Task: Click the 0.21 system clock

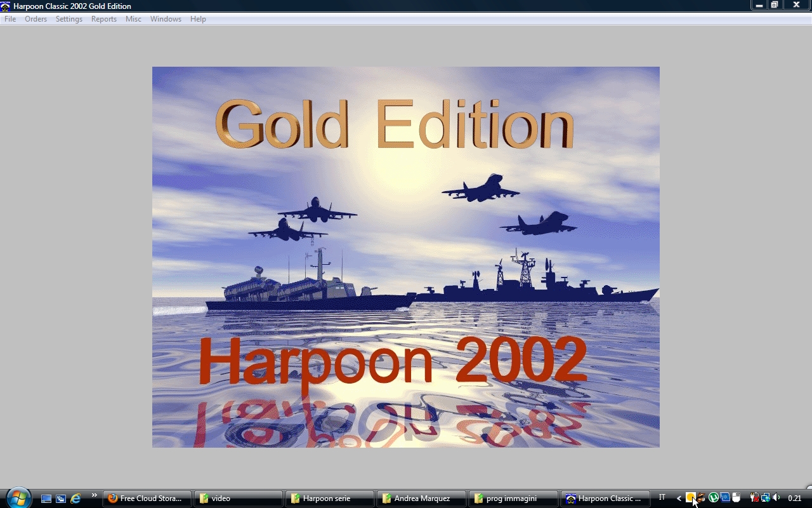Action: 794,498
